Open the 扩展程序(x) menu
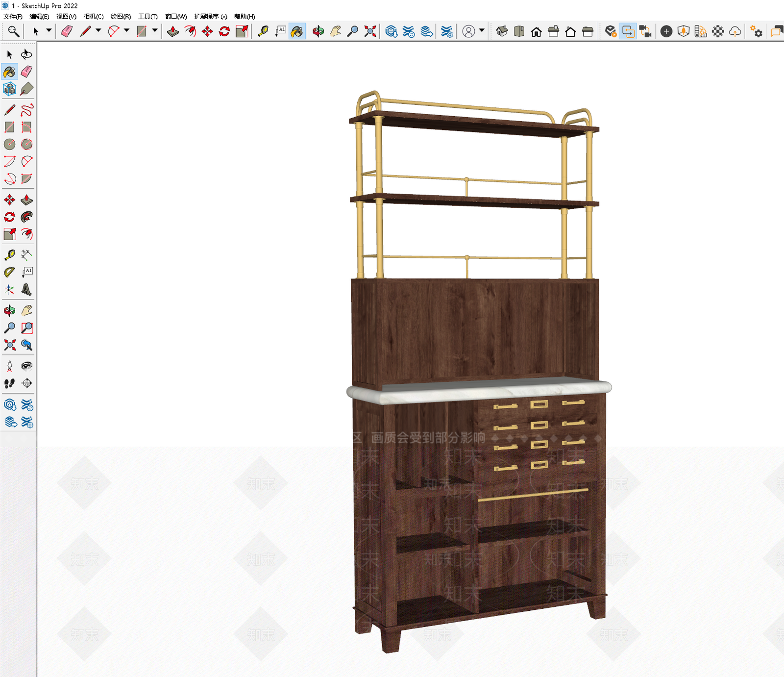This screenshot has height=677, width=784. (x=210, y=16)
